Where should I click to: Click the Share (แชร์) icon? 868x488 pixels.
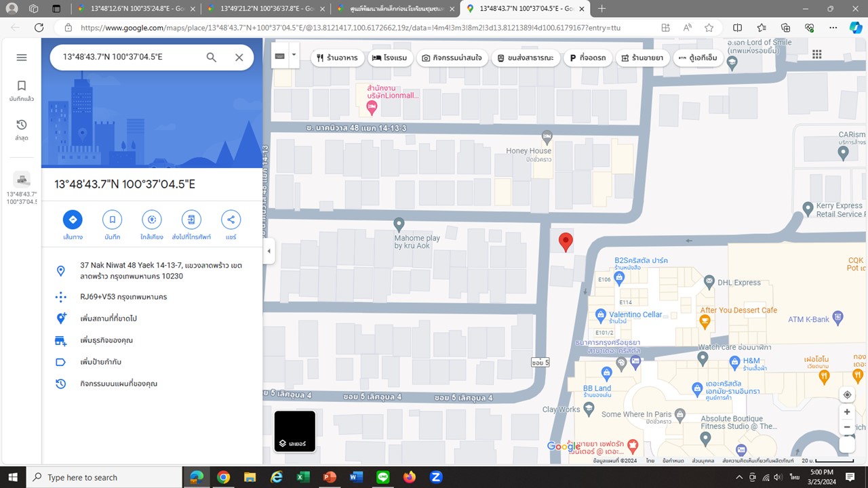point(231,220)
